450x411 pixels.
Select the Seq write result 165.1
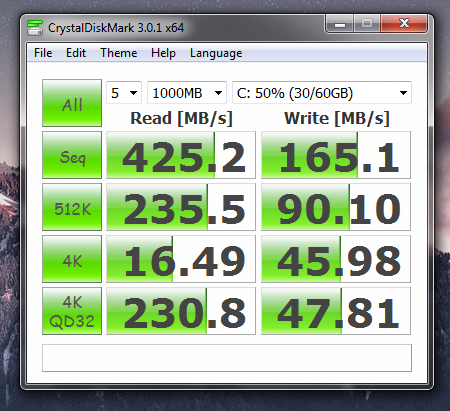pyautogui.click(x=336, y=155)
